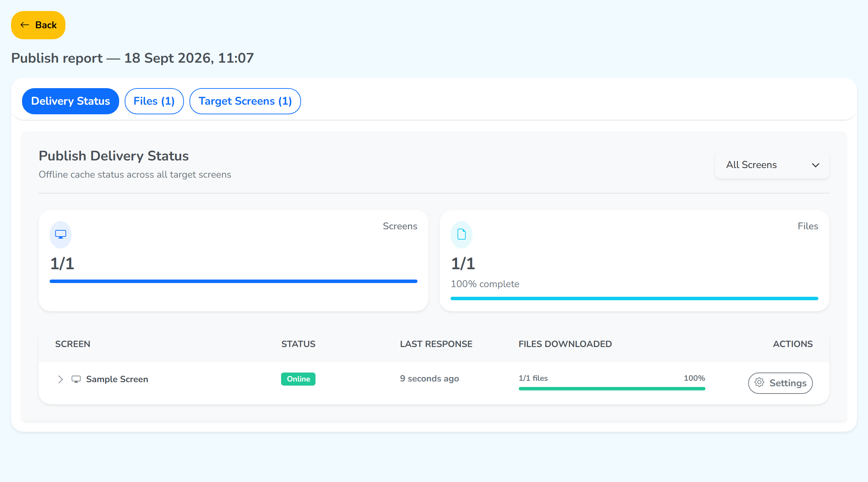
Task: Open the All Screens filter dropdown
Action: [772, 165]
